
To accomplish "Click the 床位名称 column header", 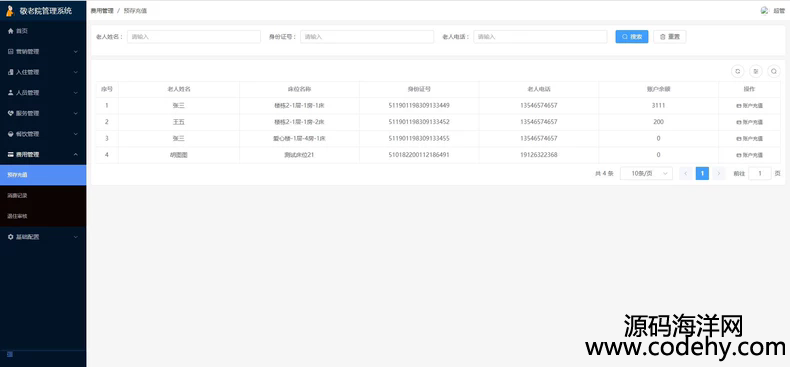I will pyautogui.click(x=299, y=89).
